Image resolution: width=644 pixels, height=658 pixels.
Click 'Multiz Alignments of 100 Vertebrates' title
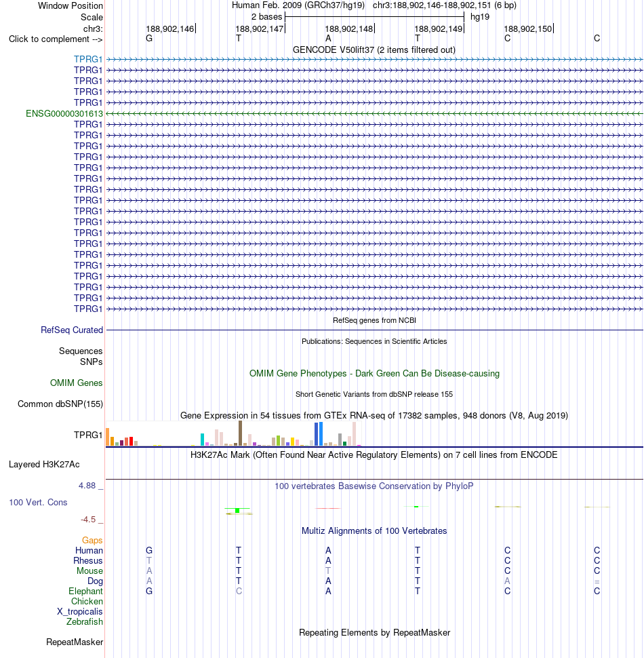(x=374, y=531)
